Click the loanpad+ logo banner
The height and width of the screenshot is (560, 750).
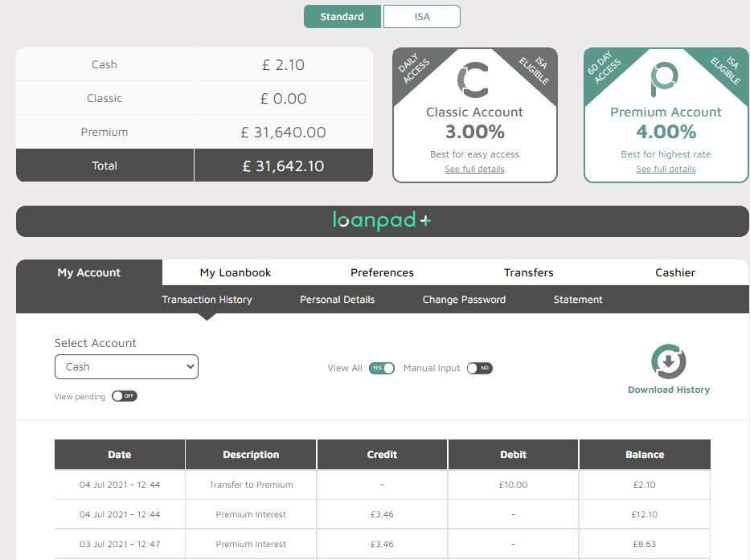coord(382,221)
